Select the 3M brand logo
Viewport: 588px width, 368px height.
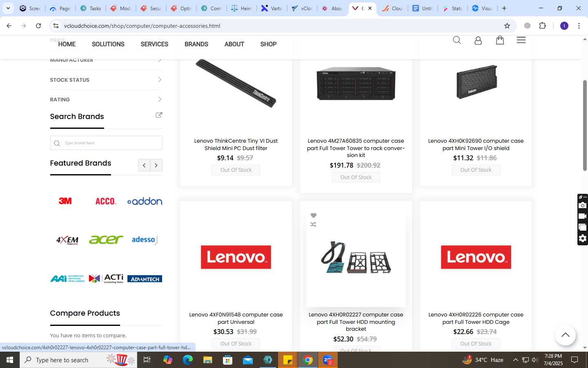(x=65, y=201)
